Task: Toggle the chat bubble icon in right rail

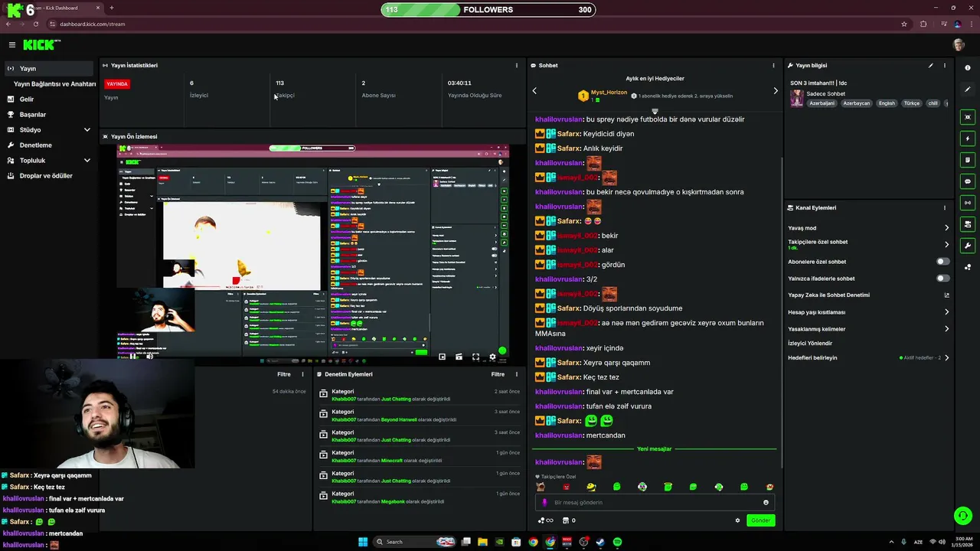Action: pyautogui.click(x=968, y=181)
